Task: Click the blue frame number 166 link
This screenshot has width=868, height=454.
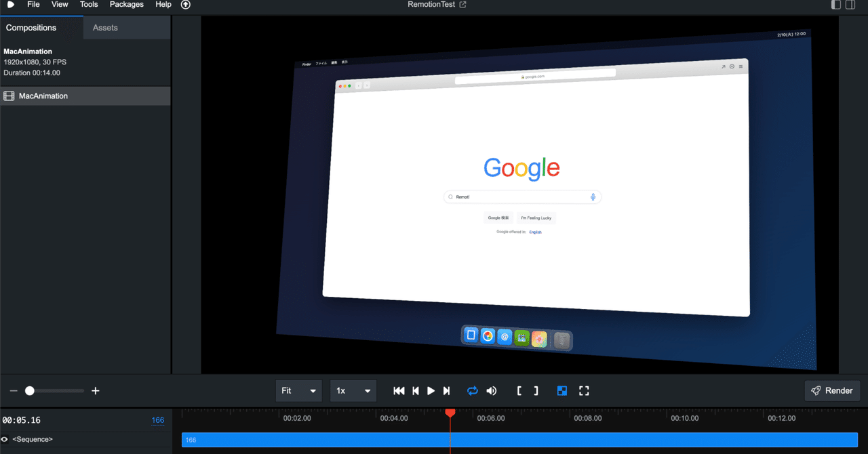Action: (x=157, y=420)
